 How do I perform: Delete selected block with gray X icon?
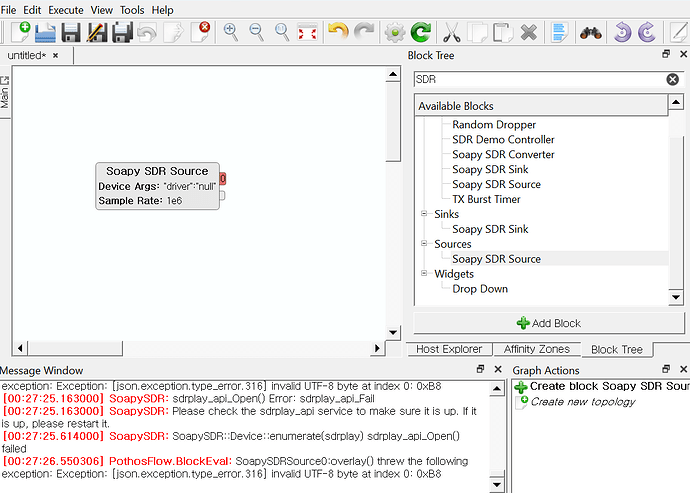[x=529, y=32]
